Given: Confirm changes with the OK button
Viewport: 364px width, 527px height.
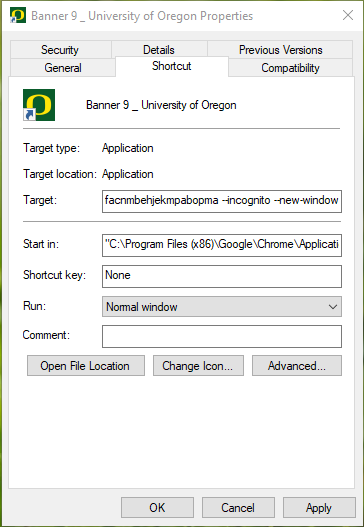Looking at the screenshot, I should 157,508.
